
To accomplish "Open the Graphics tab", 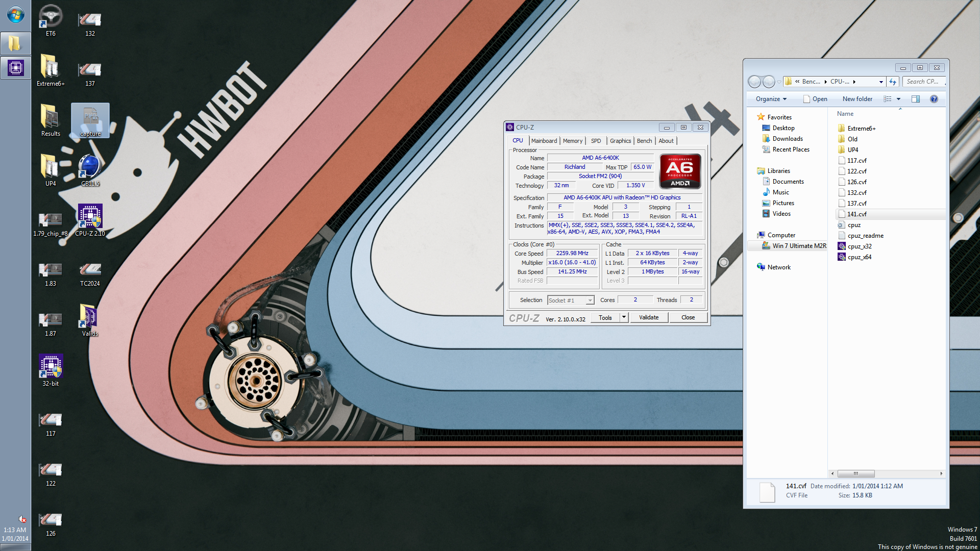I will 620,141.
